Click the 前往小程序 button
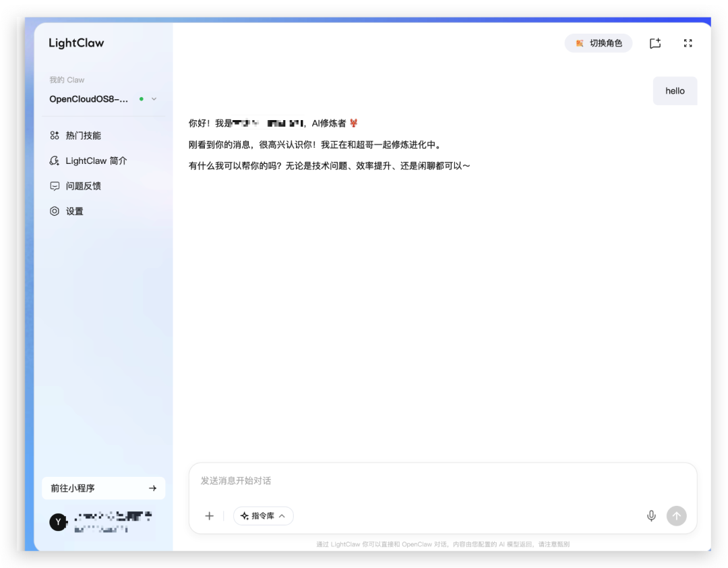The height and width of the screenshot is (568, 728). coord(104,488)
